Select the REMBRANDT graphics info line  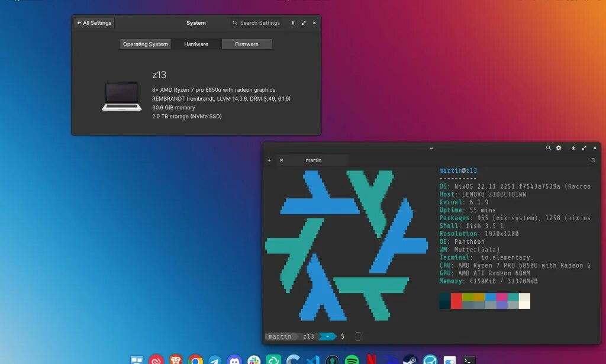(221, 98)
